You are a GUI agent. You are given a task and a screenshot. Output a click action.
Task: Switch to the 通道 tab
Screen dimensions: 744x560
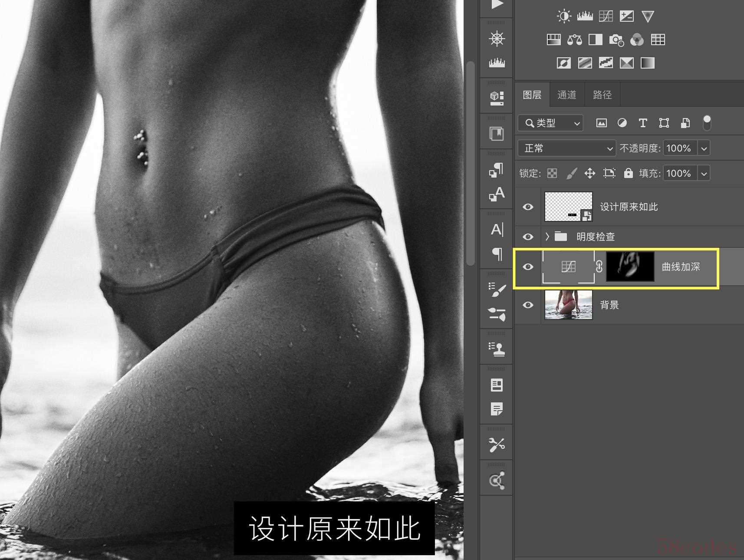point(567,95)
